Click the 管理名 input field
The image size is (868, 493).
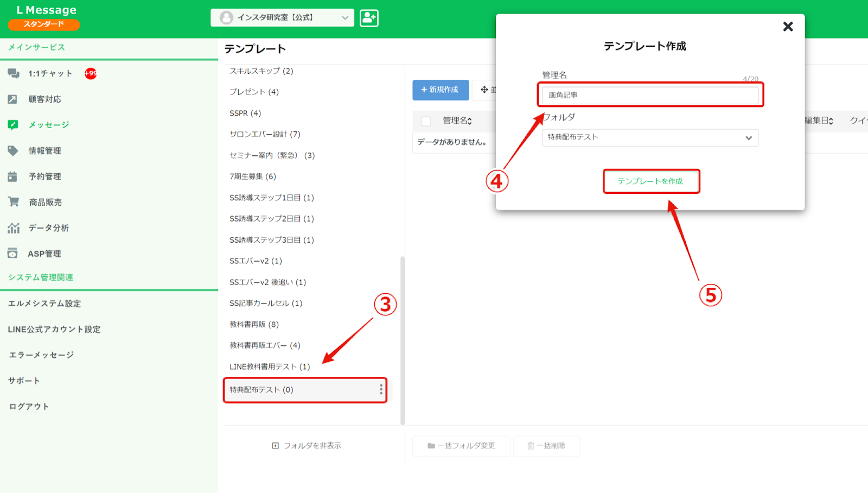tap(650, 95)
